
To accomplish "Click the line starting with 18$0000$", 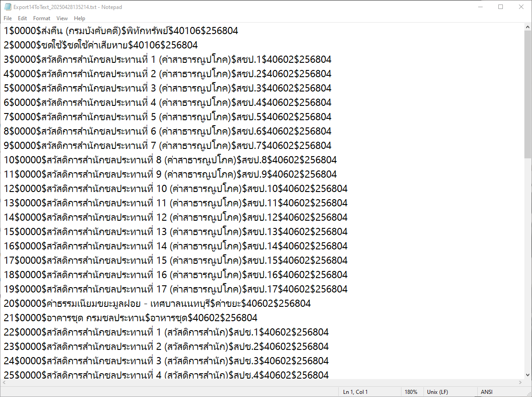I will click(175, 275).
